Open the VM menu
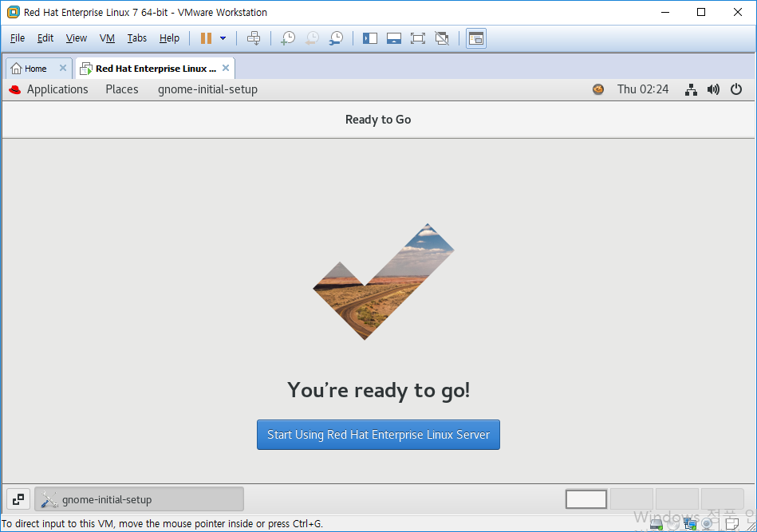 107,38
